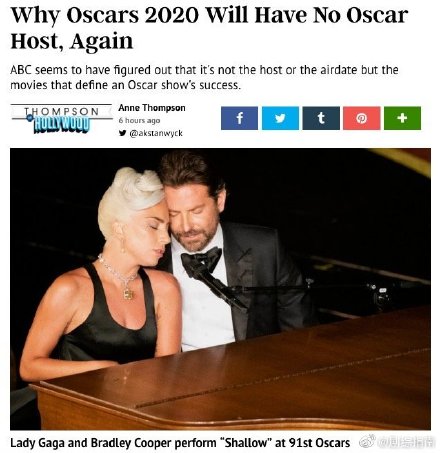Click the Weibo account name watermark

tap(406, 442)
